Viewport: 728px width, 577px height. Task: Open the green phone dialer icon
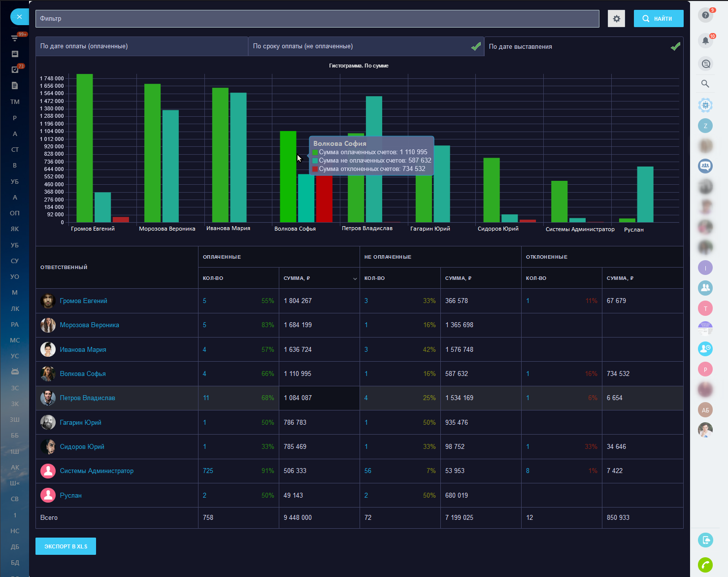coord(705,565)
